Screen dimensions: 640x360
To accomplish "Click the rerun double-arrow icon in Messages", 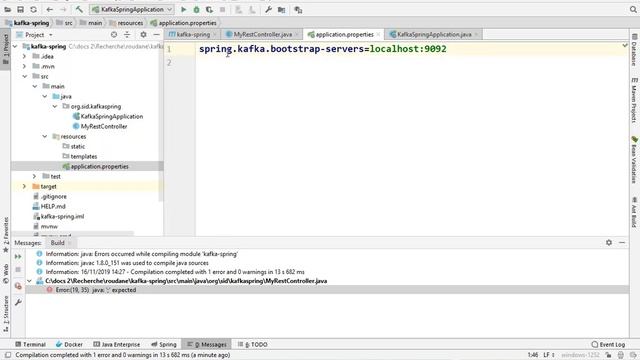I will coord(18,256).
